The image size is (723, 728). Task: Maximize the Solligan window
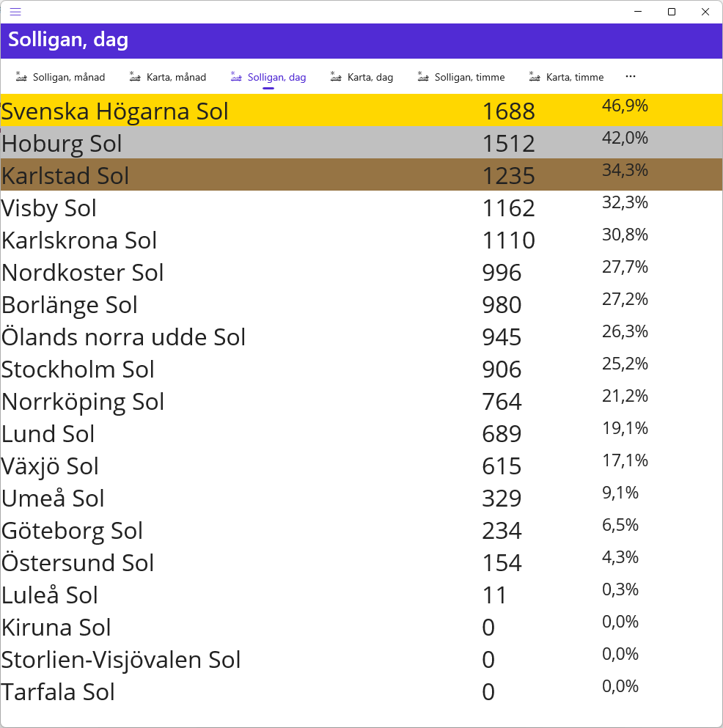coord(672,12)
